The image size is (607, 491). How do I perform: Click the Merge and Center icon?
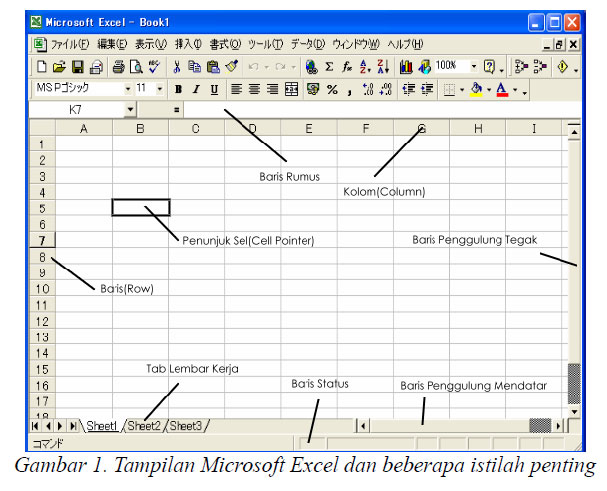point(291,89)
